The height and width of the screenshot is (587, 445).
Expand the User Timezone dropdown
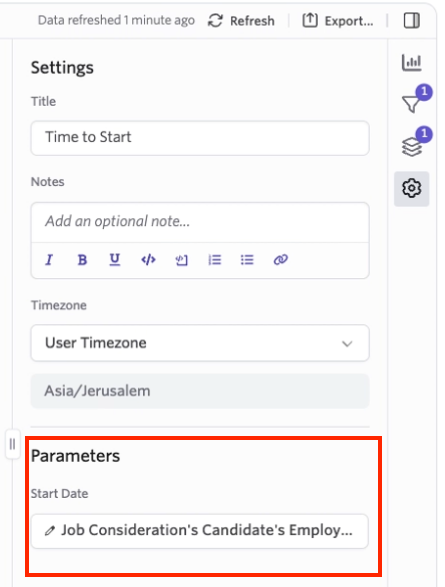pos(200,343)
